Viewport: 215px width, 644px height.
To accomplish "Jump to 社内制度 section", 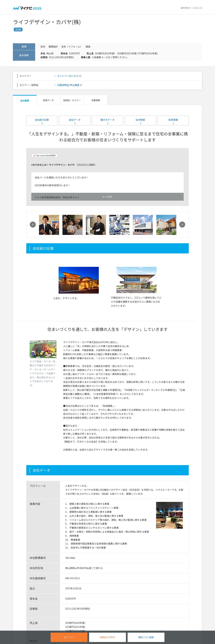I will [x=140, y=121].
